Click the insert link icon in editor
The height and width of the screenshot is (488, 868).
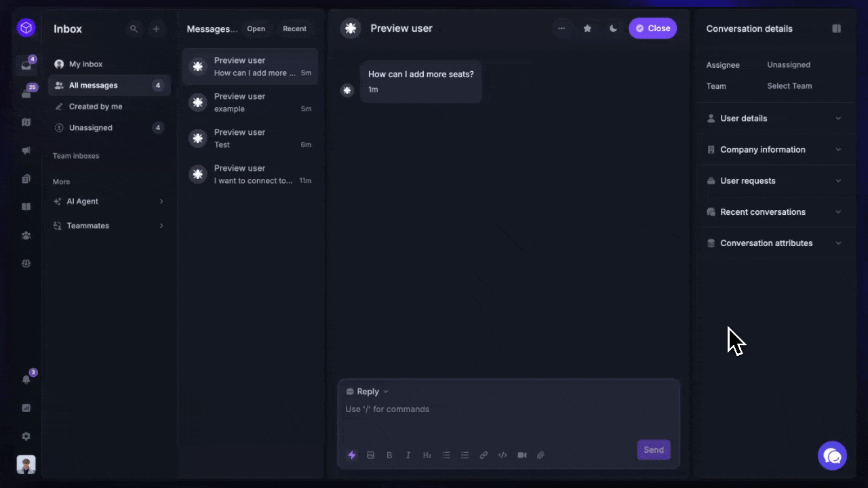pyautogui.click(x=484, y=455)
